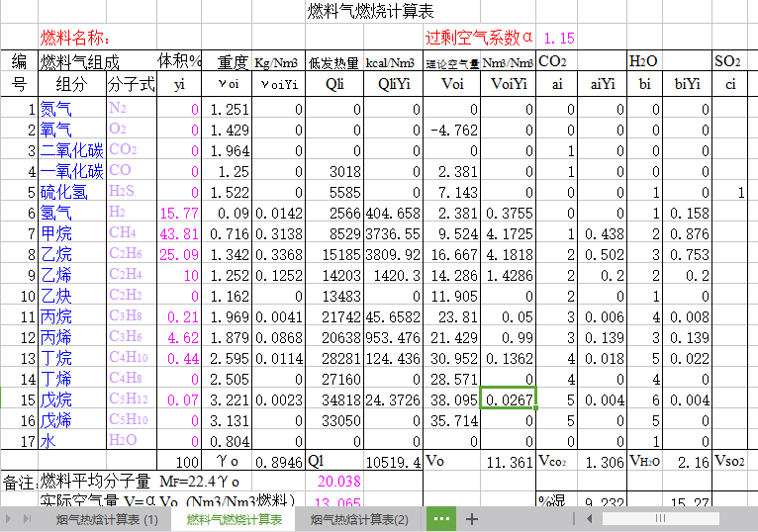This screenshot has height=532, width=758.
Task: Select propylene volume value 4.62
Action: pos(179,337)
